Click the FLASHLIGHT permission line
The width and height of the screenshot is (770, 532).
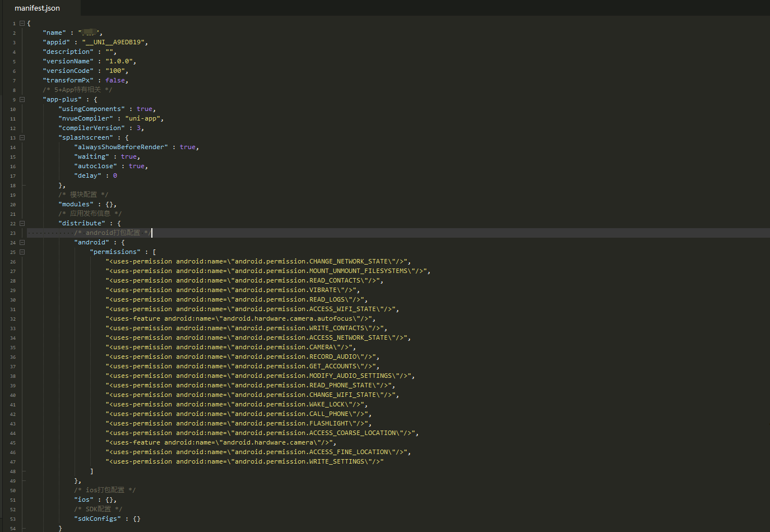tap(239, 423)
